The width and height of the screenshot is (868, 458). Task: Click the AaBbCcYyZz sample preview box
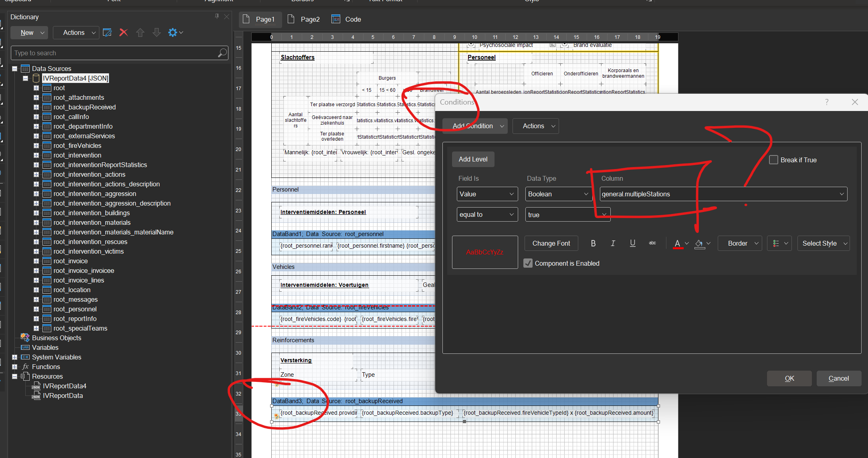pyautogui.click(x=485, y=252)
